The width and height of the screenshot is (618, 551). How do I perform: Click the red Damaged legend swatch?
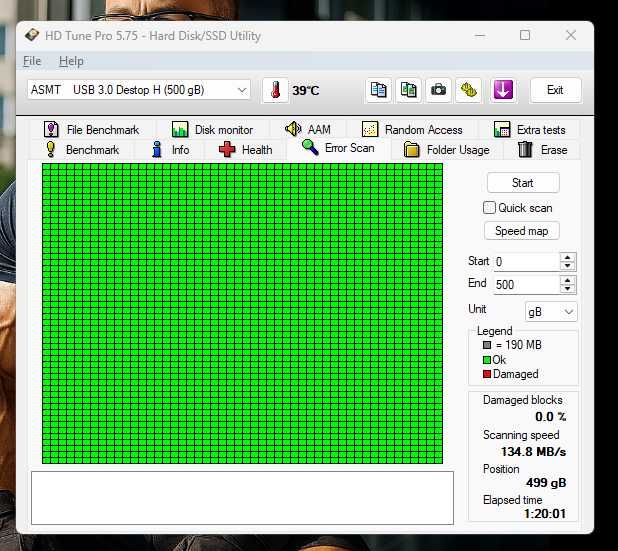point(487,374)
